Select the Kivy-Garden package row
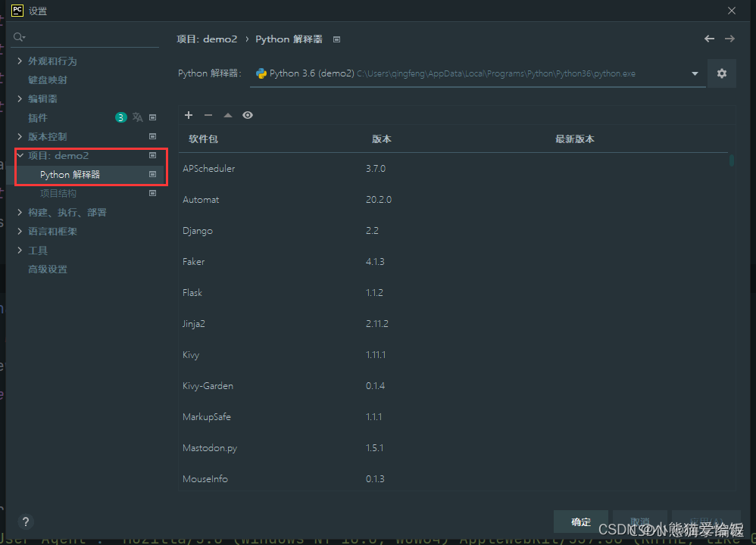The image size is (756, 545). coord(453,385)
